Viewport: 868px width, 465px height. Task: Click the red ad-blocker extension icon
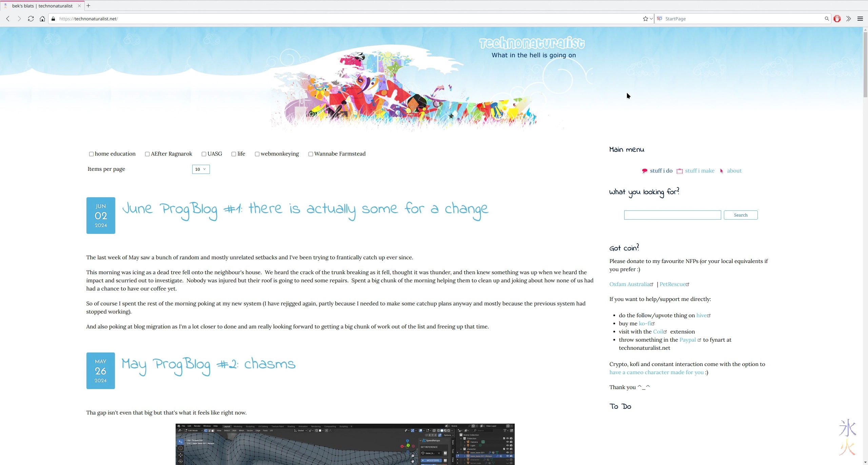pos(837,19)
